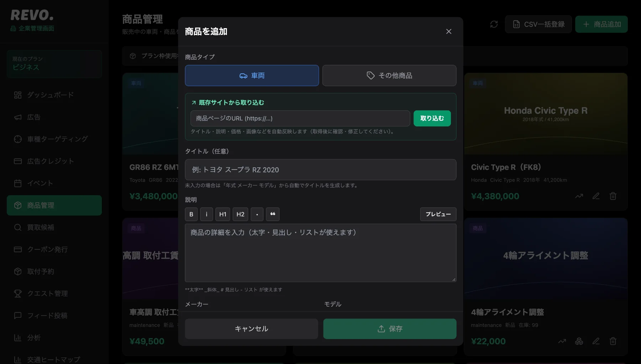This screenshot has height=364, width=641.
Task: Edit the Civic Type R(FK8) listing
Action: pos(596,196)
